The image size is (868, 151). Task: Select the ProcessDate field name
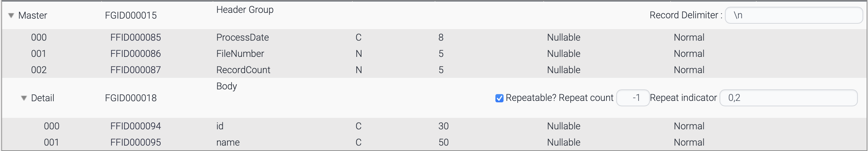click(x=242, y=37)
